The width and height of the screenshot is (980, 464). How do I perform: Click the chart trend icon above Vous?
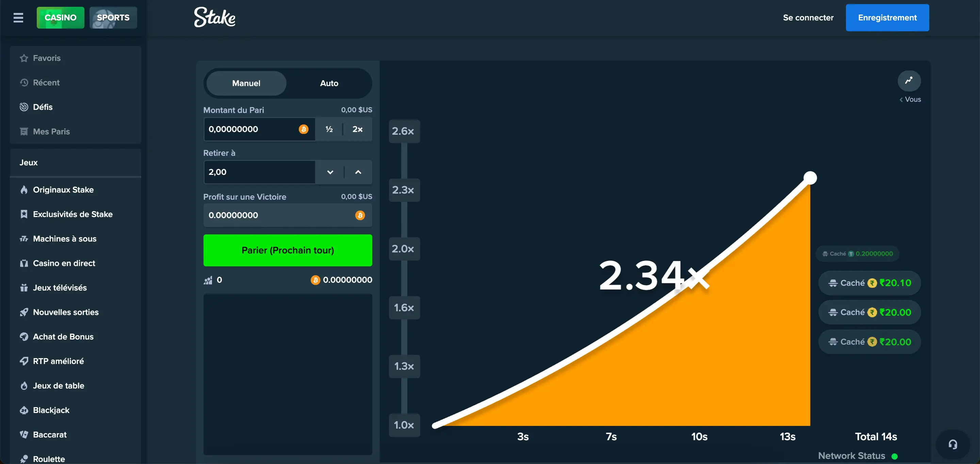click(909, 81)
